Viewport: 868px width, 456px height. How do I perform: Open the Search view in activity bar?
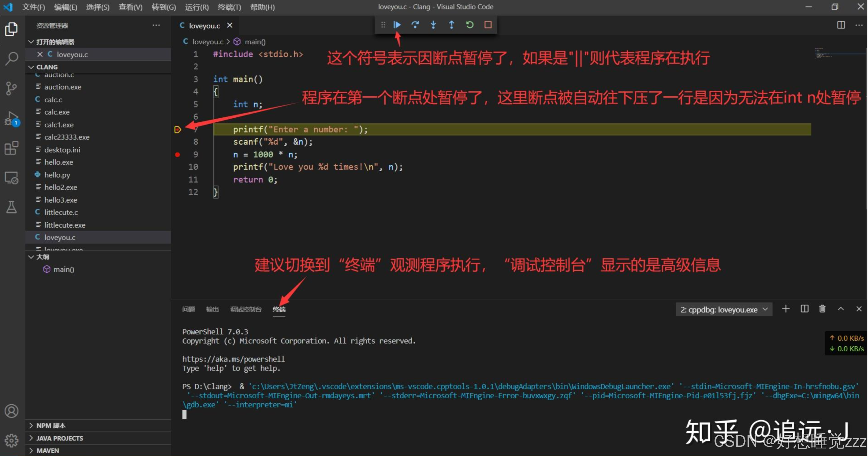(x=11, y=59)
